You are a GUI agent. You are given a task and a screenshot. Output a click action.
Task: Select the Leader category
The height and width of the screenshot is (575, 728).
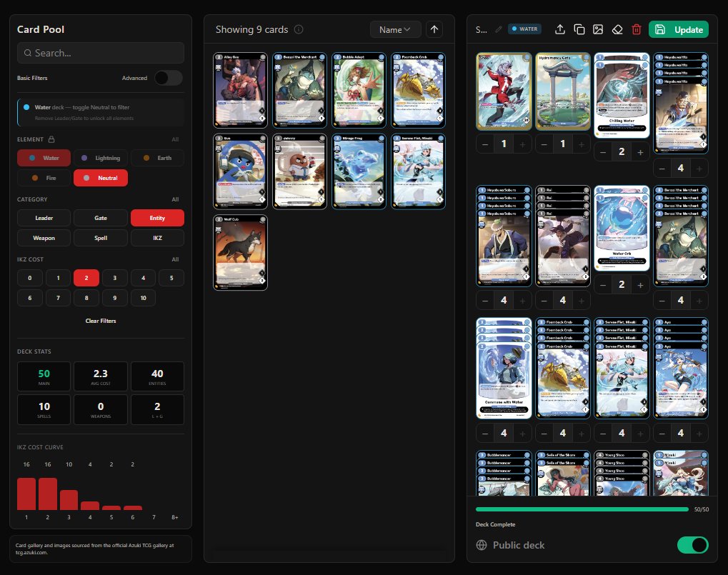(x=44, y=218)
